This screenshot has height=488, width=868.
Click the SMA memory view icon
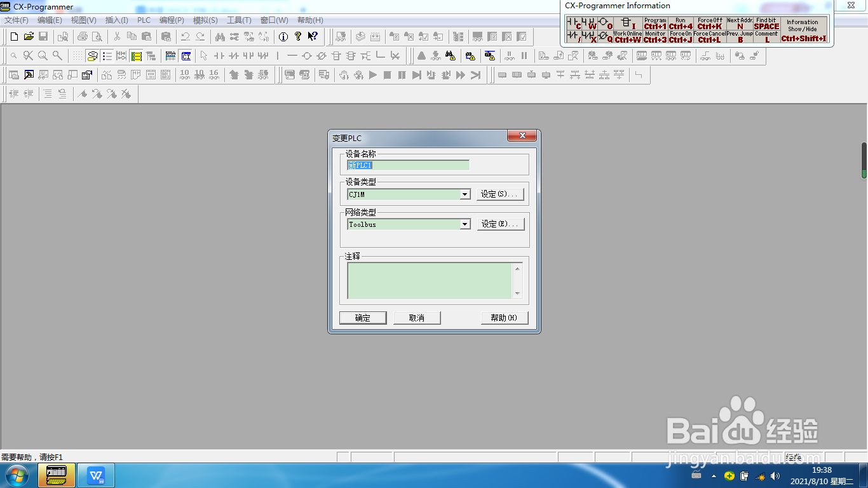click(x=170, y=56)
